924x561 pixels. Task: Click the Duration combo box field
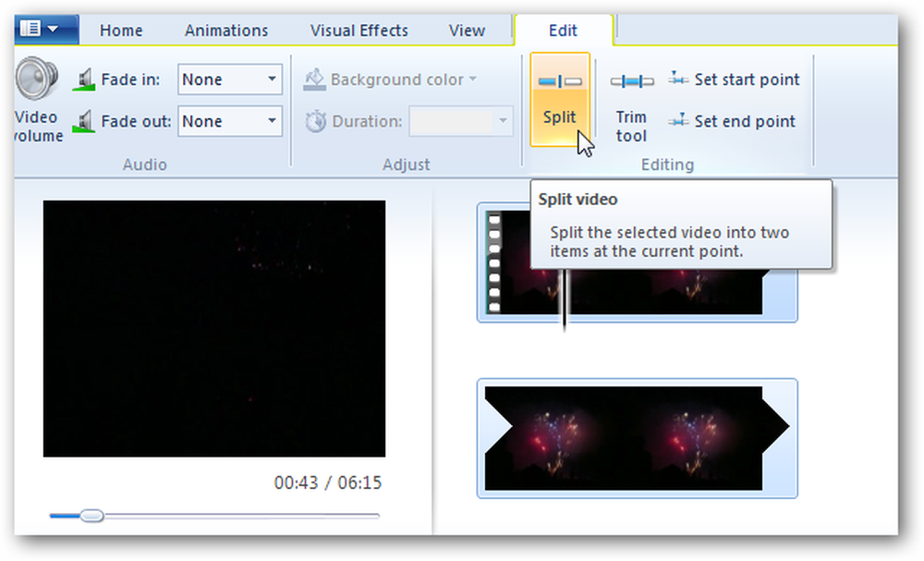(461, 121)
